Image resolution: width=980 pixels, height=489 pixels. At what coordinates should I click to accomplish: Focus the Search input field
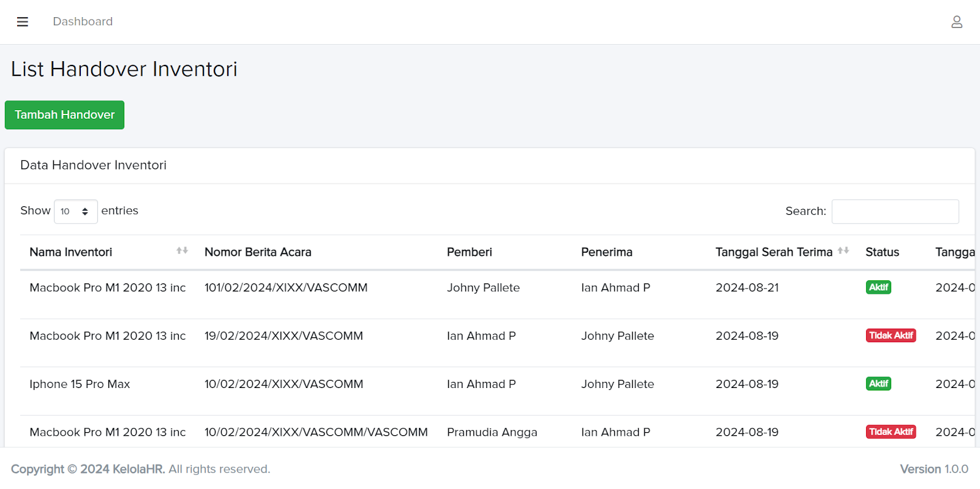[894, 212]
